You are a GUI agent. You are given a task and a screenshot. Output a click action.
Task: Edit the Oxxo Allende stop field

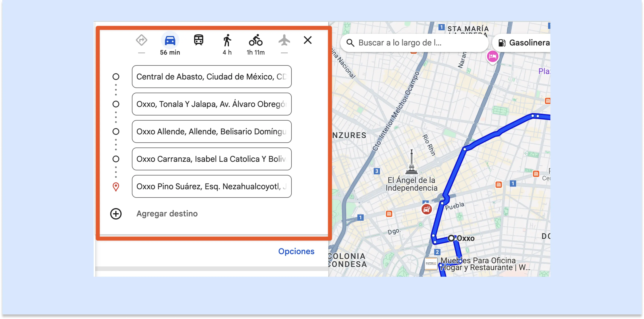pos(212,131)
